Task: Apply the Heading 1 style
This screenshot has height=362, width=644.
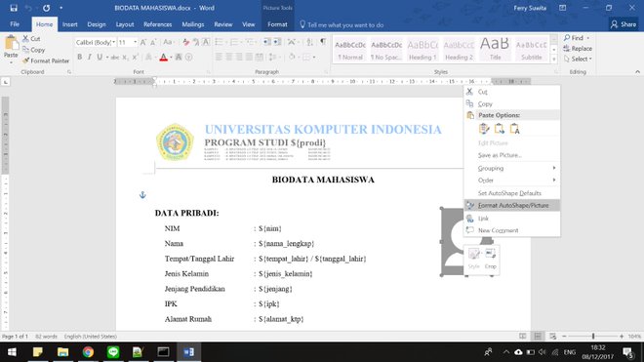Action: point(423,50)
